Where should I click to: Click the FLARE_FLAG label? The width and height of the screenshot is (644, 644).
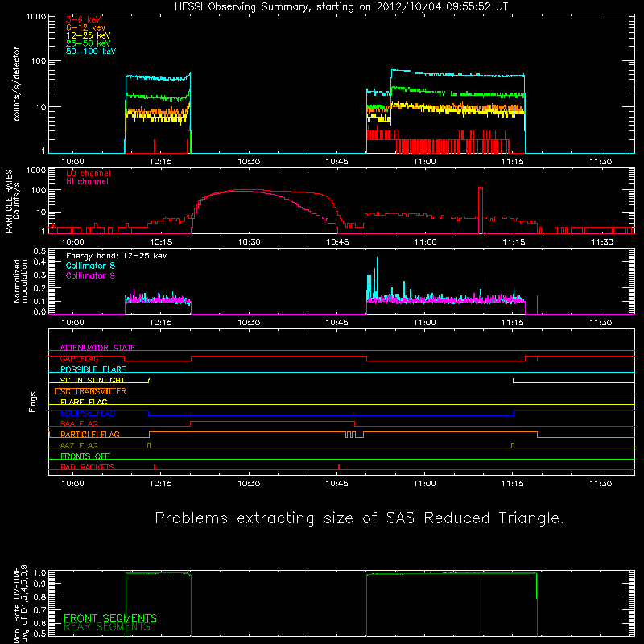point(84,402)
